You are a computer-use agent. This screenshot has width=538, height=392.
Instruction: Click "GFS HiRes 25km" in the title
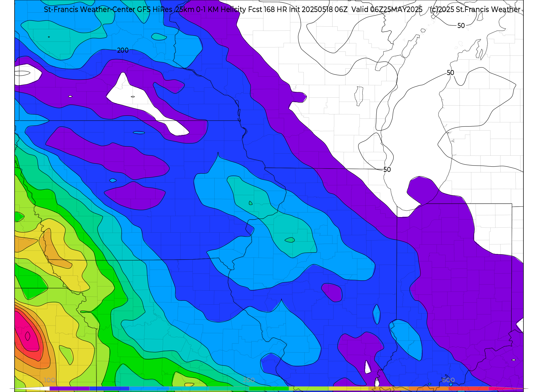(x=166, y=10)
